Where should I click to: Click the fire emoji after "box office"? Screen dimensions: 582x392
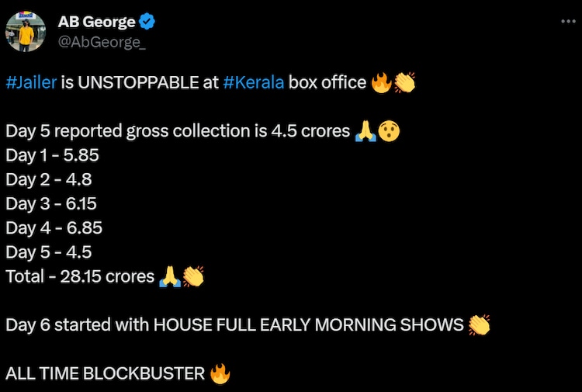[382, 82]
